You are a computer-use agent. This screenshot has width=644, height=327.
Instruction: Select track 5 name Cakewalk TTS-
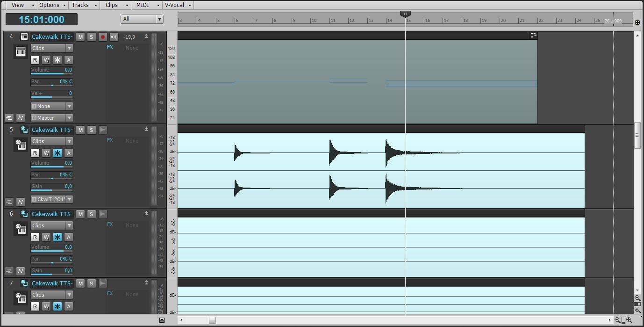(x=52, y=130)
